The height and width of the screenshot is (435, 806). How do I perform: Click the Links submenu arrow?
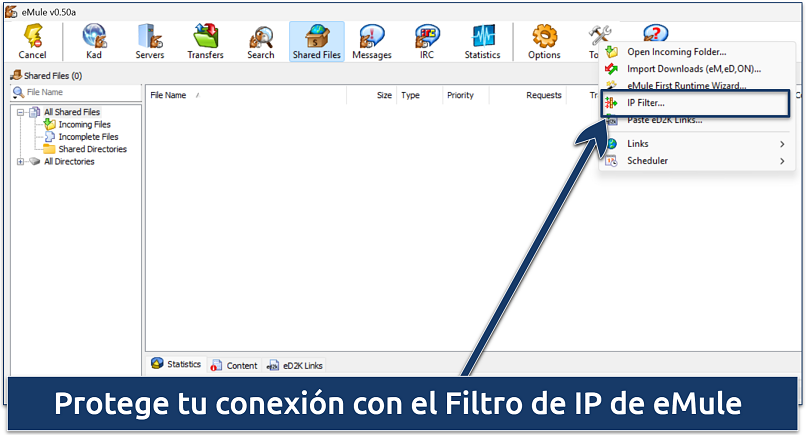pyautogui.click(x=782, y=144)
